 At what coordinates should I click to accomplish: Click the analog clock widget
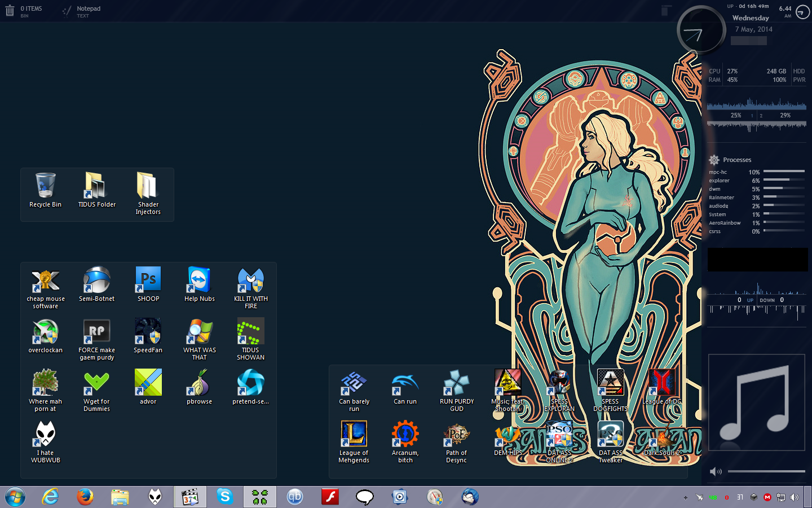(701, 30)
